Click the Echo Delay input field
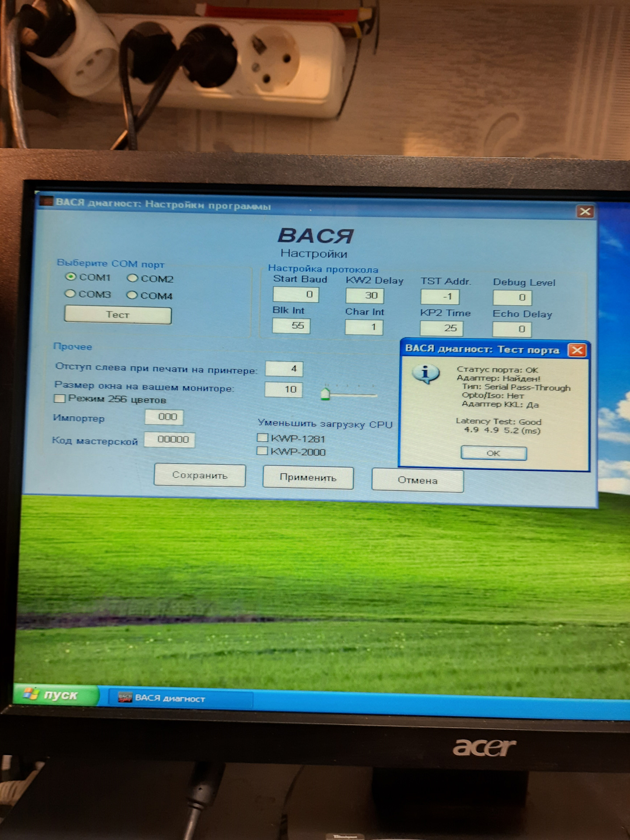630x840 pixels. click(x=512, y=329)
